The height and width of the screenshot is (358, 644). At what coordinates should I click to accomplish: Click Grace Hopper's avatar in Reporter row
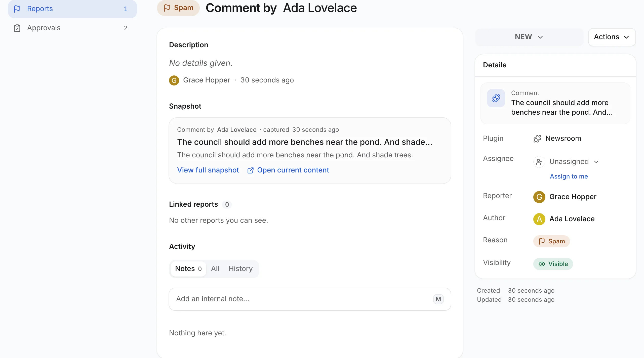click(539, 197)
